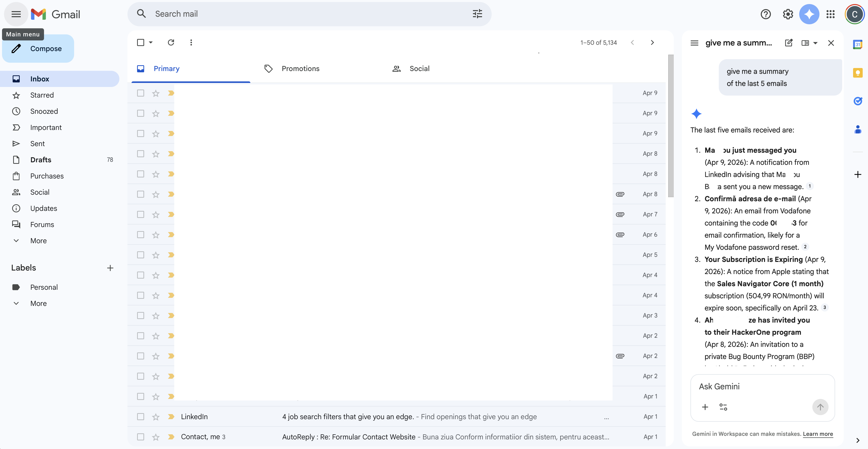Screen dimensions: 868x449
Task: Click the Ask Gemini input field
Action: click(x=762, y=386)
